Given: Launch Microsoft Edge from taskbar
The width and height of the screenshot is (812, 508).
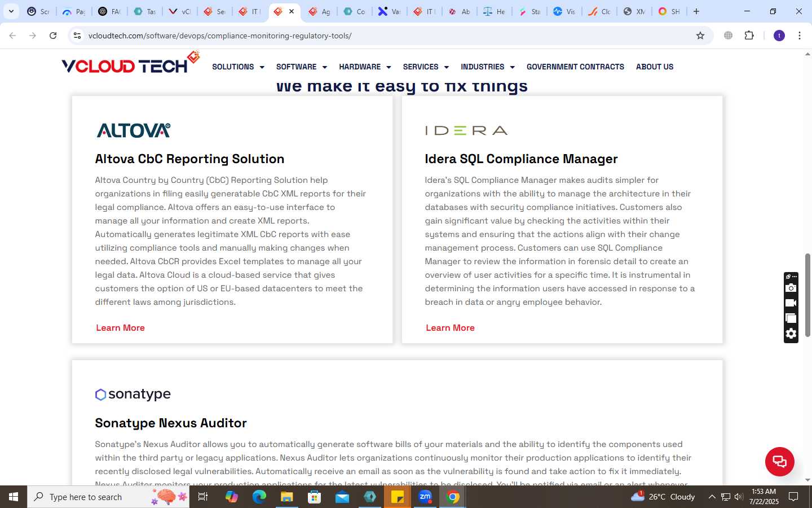Looking at the screenshot, I should click(259, 497).
